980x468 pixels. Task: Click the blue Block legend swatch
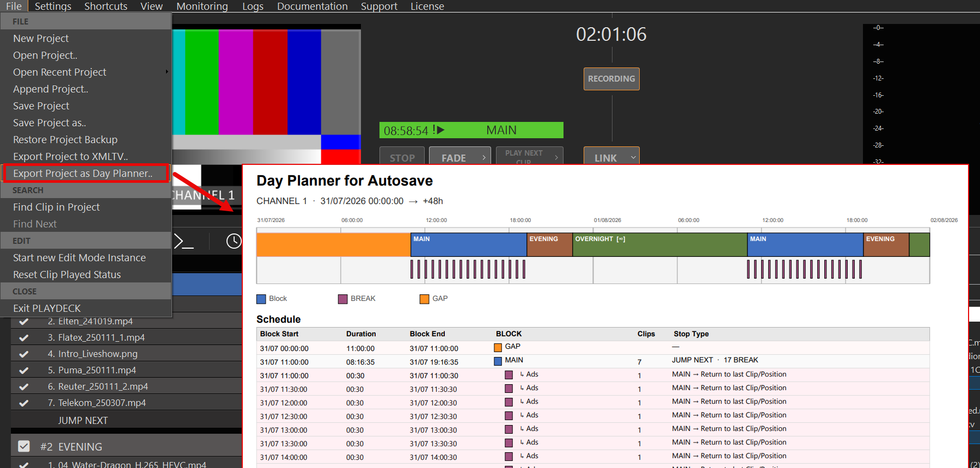tap(261, 299)
